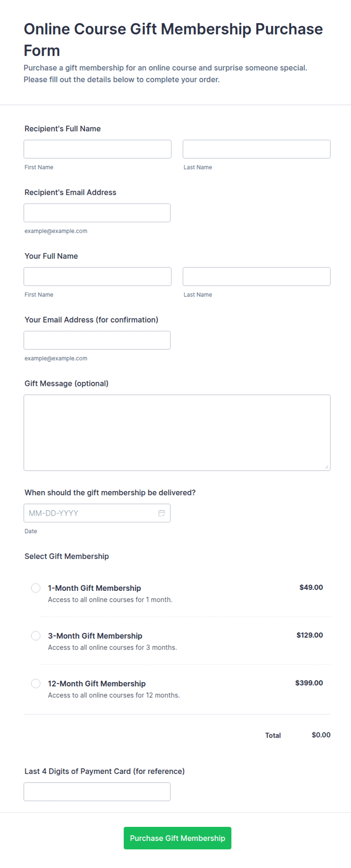Click the last 4 digits card field
Image resolution: width=351 pixels, height=868 pixels.
tap(97, 791)
